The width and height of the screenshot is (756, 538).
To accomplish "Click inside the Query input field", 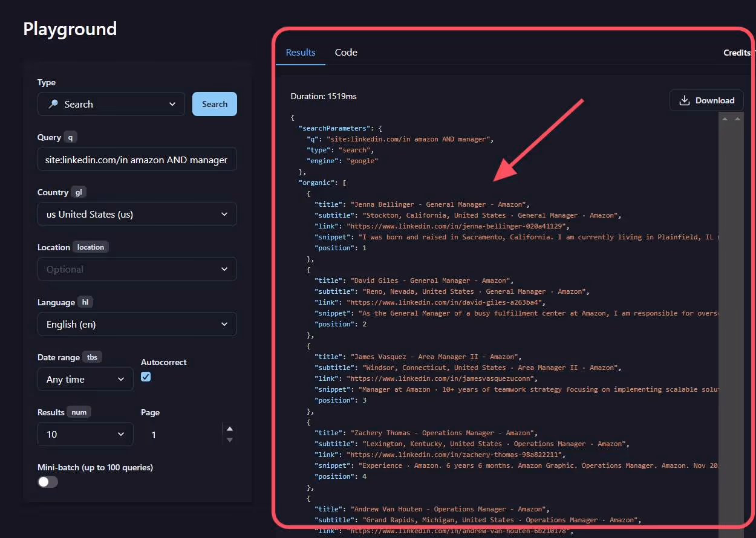I will coord(137,159).
